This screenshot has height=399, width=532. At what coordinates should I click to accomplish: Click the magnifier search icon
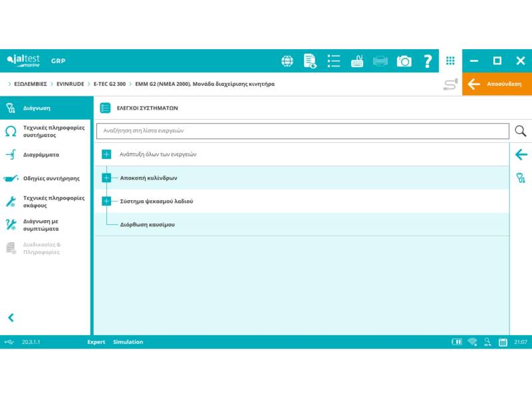pyautogui.click(x=521, y=131)
